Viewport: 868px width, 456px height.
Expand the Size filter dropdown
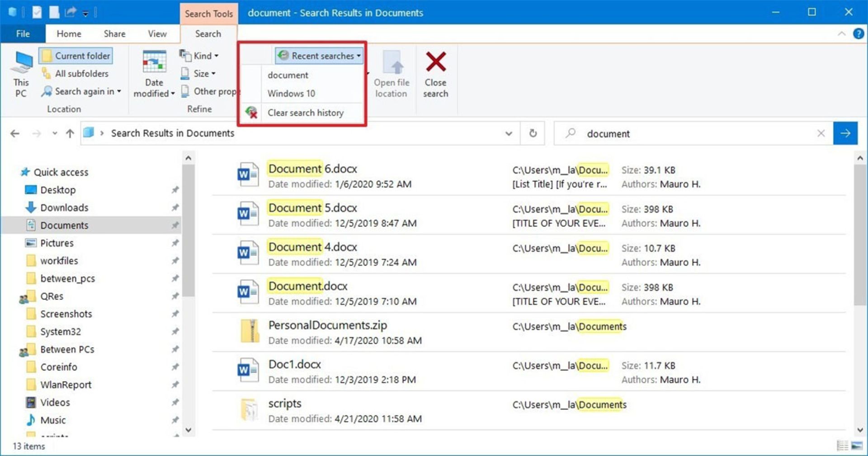(x=198, y=73)
